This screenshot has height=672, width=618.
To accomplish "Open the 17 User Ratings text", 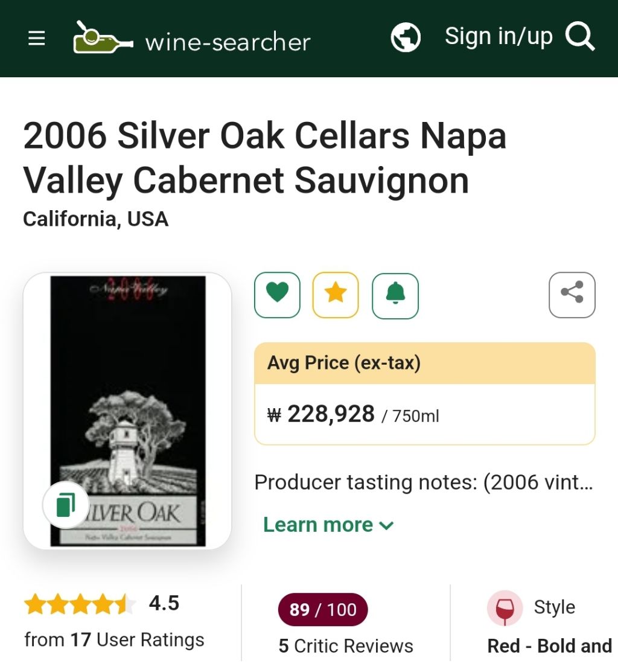I will tap(114, 639).
